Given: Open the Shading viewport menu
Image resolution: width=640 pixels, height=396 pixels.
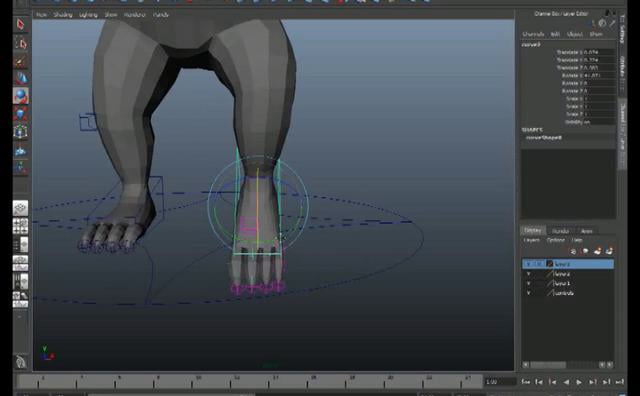Looking at the screenshot, I should [63, 15].
